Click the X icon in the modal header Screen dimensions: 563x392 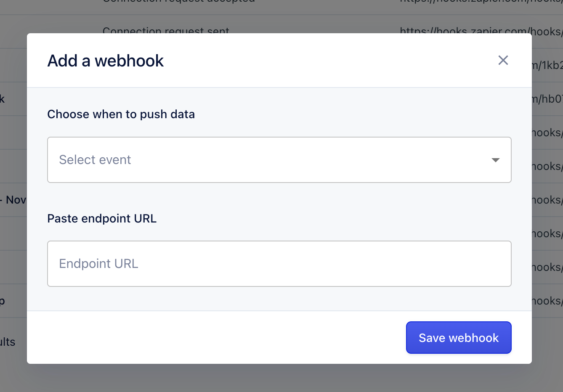(503, 60)
